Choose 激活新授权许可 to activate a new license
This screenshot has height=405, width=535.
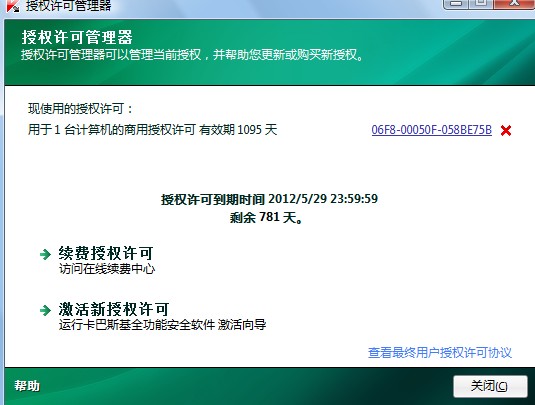point(114,309)
